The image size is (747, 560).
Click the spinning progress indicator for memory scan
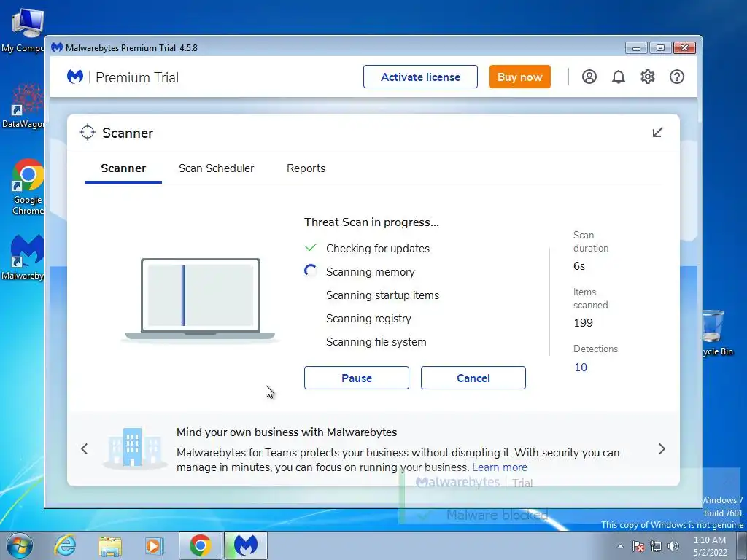coord(311,271)
